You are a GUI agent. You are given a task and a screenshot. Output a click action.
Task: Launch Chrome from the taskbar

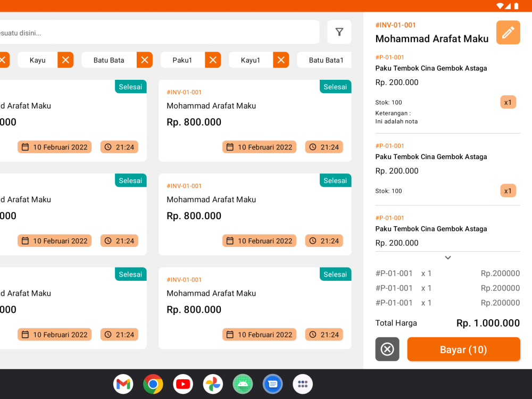(153, 384)
